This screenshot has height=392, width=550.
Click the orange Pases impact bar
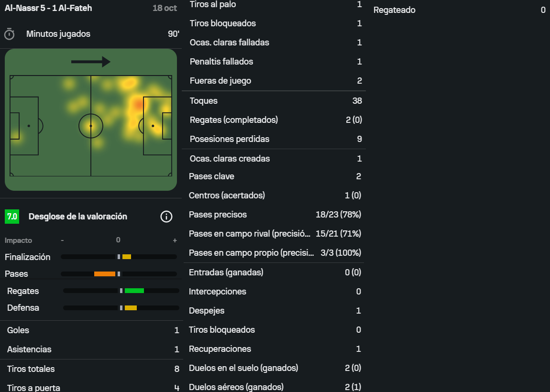[x=105, y=274]
